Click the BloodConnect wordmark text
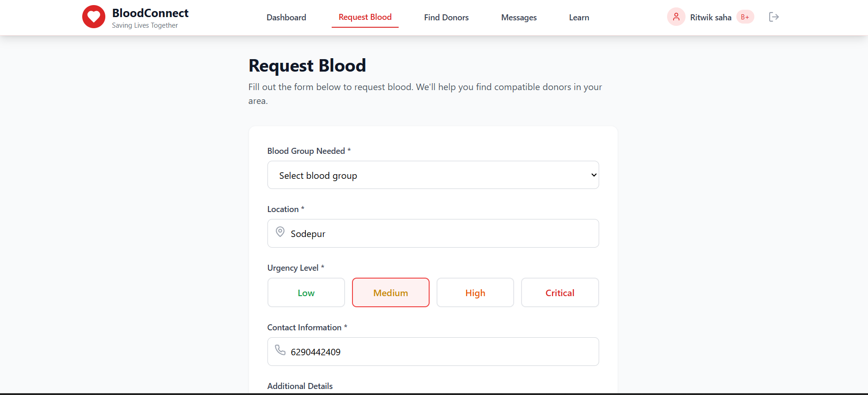The height and width of the screenshot is (395, 868). click(149, 12)
